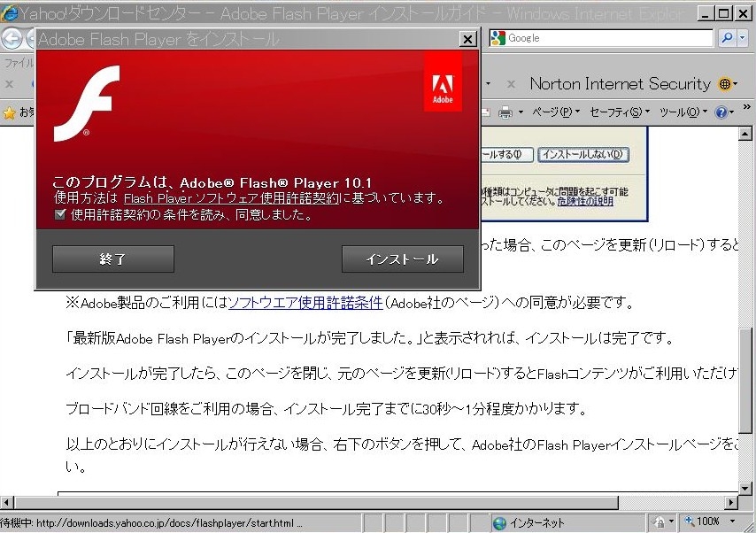The width and height of the screenshot is (756, 533).
Task: Open the ファイル menu
Action: pos(19,63)
